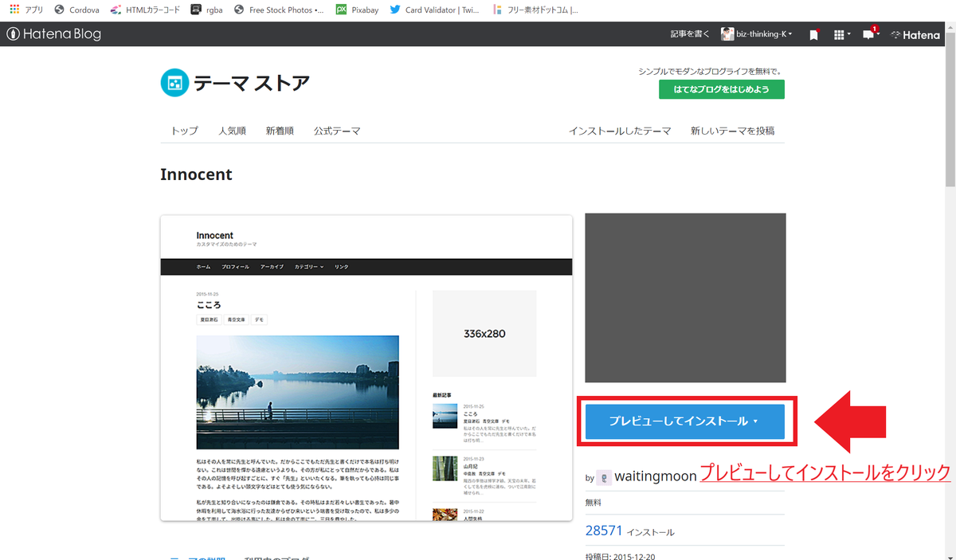Open インストールしたテーマ tab
This screenshot has height=560, width=956.
point(620,131)
